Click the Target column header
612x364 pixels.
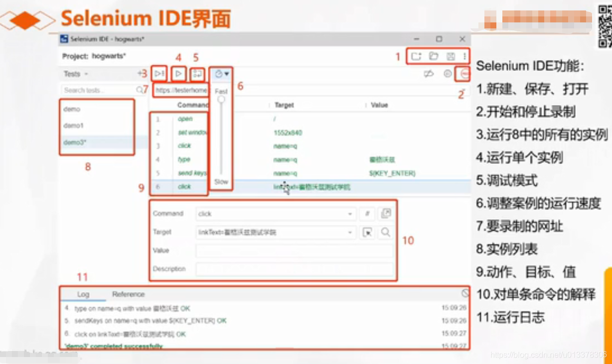(x=284, y=105)
